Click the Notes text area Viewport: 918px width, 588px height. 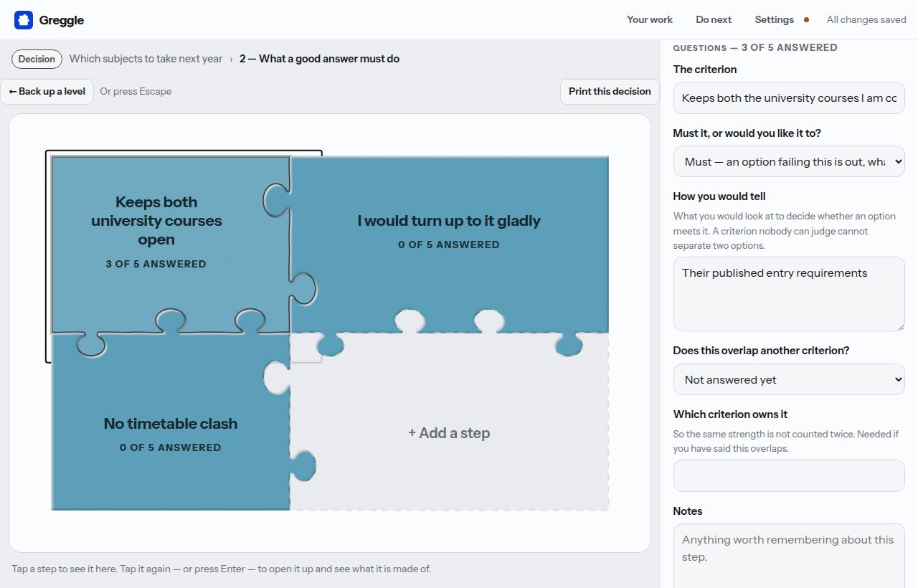click(789, 556)
